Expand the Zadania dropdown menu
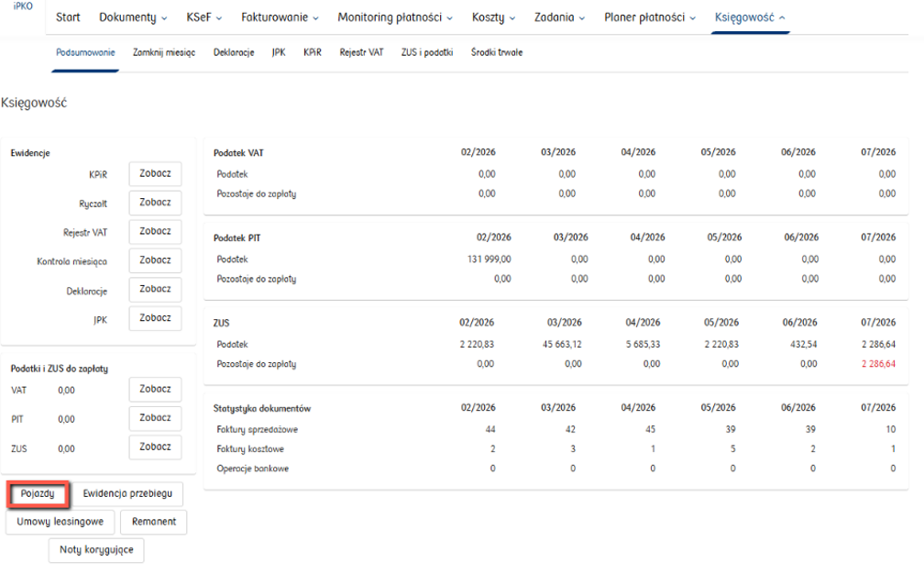 coord(559,17)
